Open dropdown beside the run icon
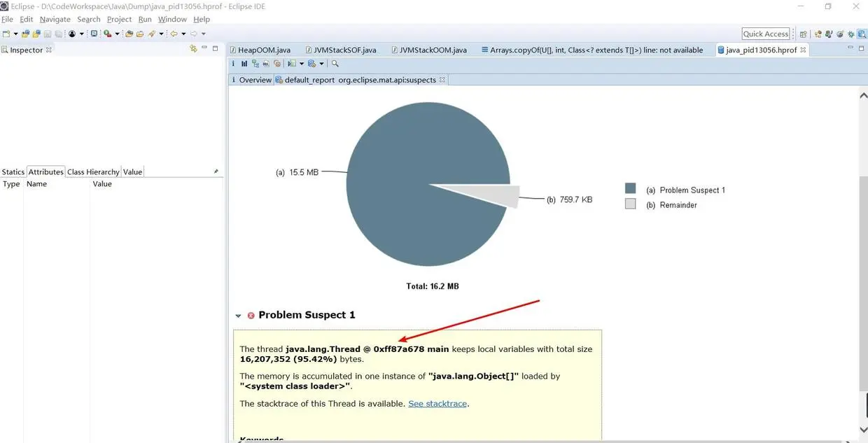This screenshot has height=443, width=868. click(117, 34)
